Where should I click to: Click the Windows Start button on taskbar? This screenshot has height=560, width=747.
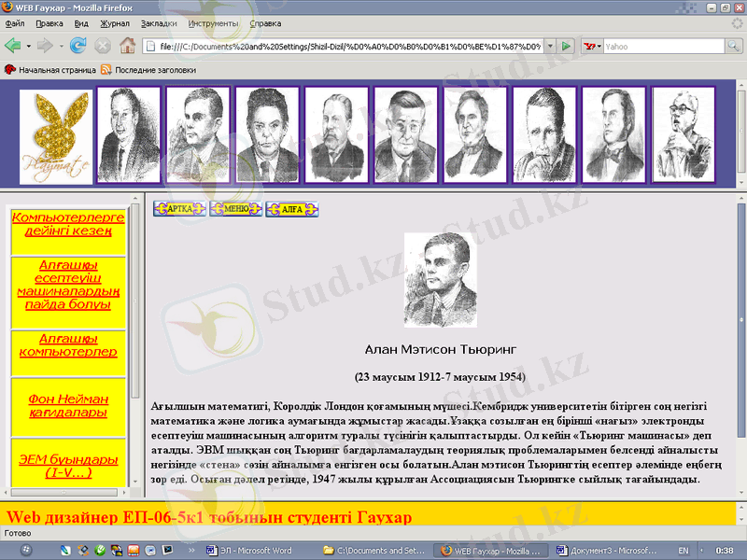[26, 551]
